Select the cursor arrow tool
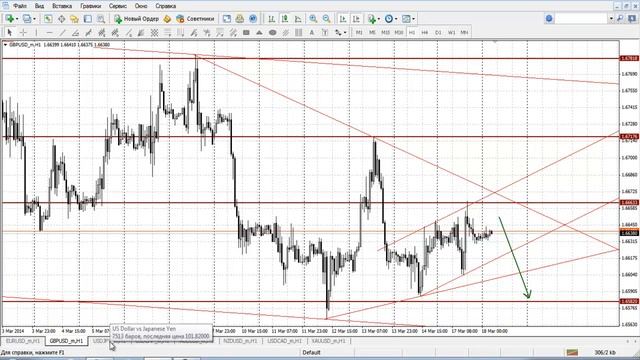Screen dimensions: 640x360 click(x=10, y=32)
